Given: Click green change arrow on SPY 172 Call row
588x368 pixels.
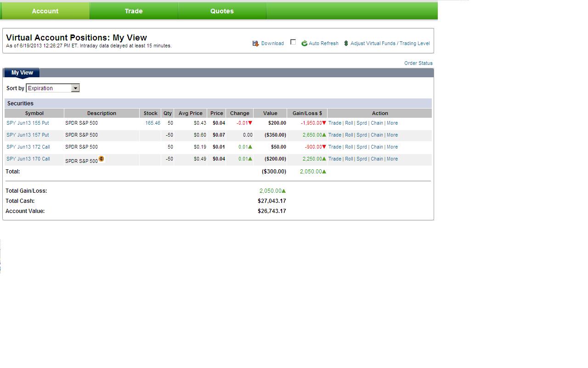Looking at the screenshot, I should tap(250, 147).
